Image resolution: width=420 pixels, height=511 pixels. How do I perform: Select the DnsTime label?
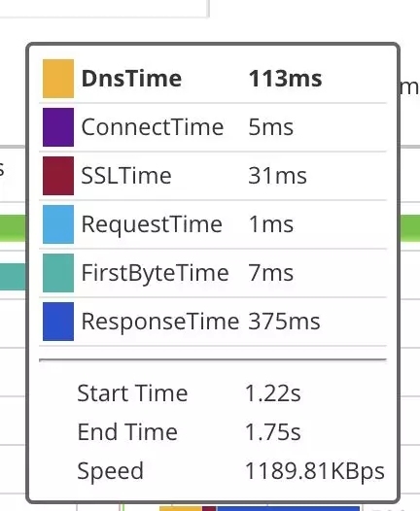click(x=131, y=79)
